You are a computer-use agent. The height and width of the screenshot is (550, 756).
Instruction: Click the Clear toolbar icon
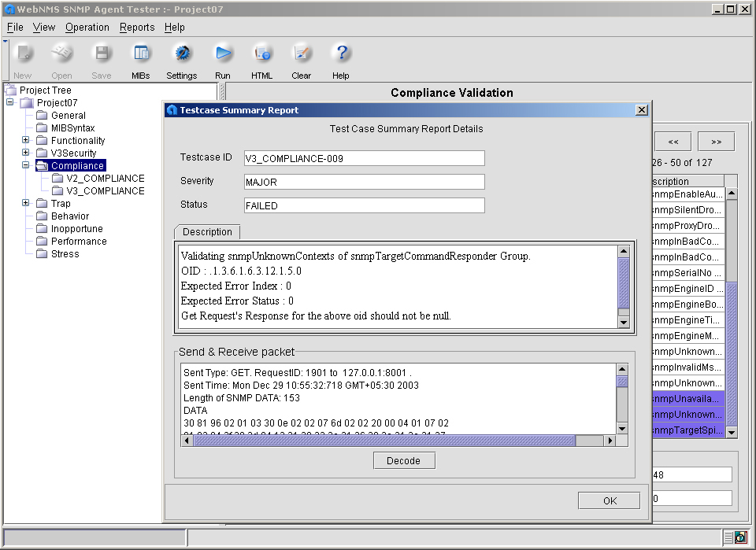[x=302, y=53]
